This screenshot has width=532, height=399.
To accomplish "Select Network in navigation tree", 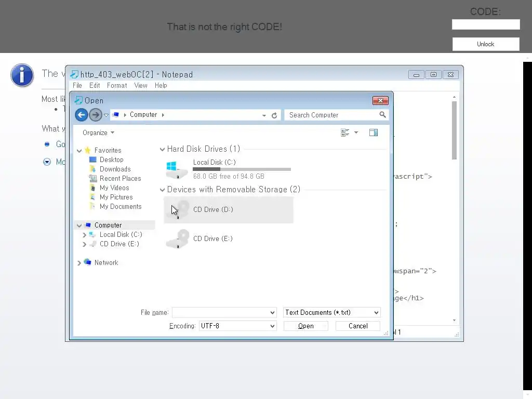I will point(106,262).
